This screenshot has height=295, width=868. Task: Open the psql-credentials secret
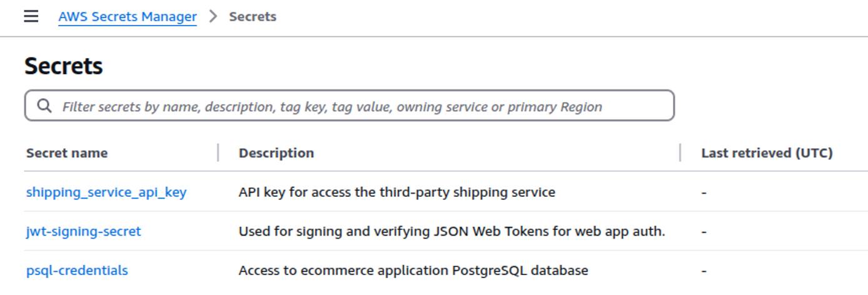click(x=77, y=271)
